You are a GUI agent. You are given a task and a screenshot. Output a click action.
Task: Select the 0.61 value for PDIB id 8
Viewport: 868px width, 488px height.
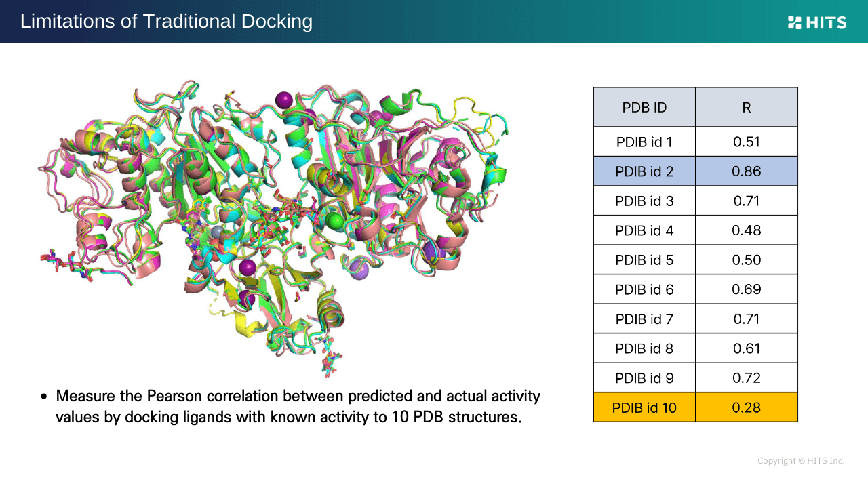pos(746,348)
